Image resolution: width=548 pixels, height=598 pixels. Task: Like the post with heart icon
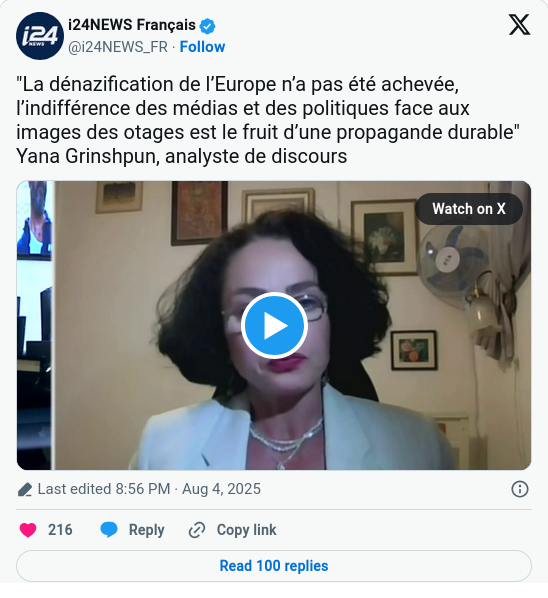28,530
